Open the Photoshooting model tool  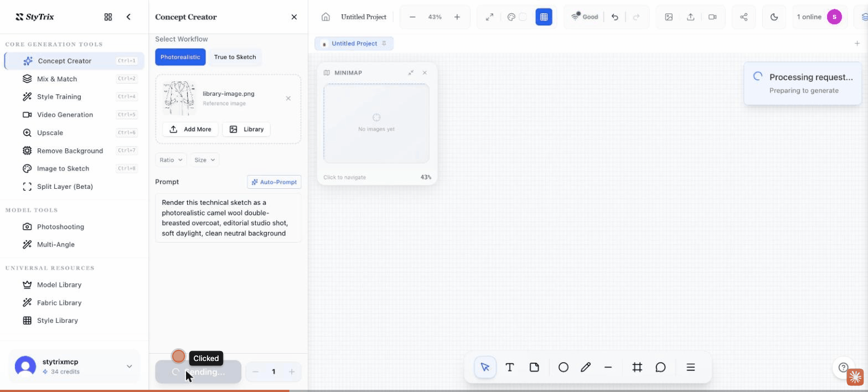[74, 226]
